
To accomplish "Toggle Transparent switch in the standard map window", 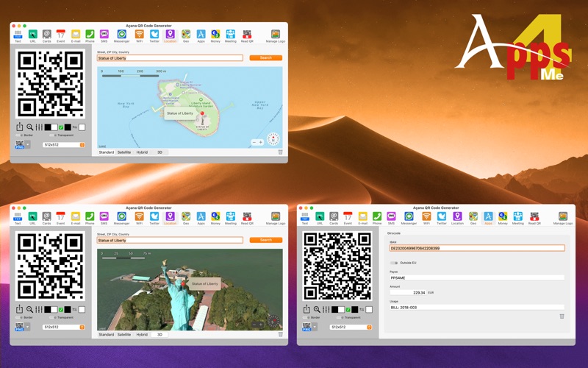I will (52, 135).
